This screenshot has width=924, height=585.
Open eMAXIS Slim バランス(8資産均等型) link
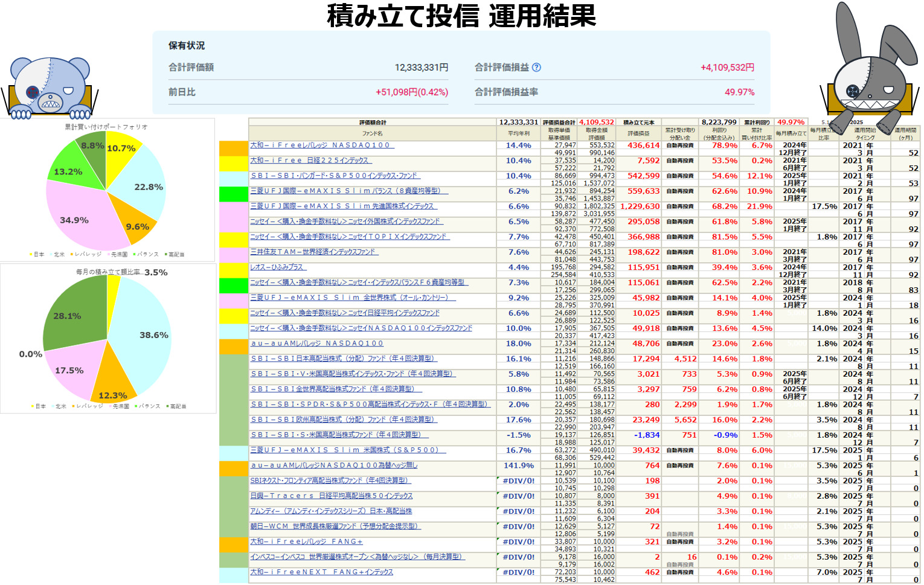[348, 191]
